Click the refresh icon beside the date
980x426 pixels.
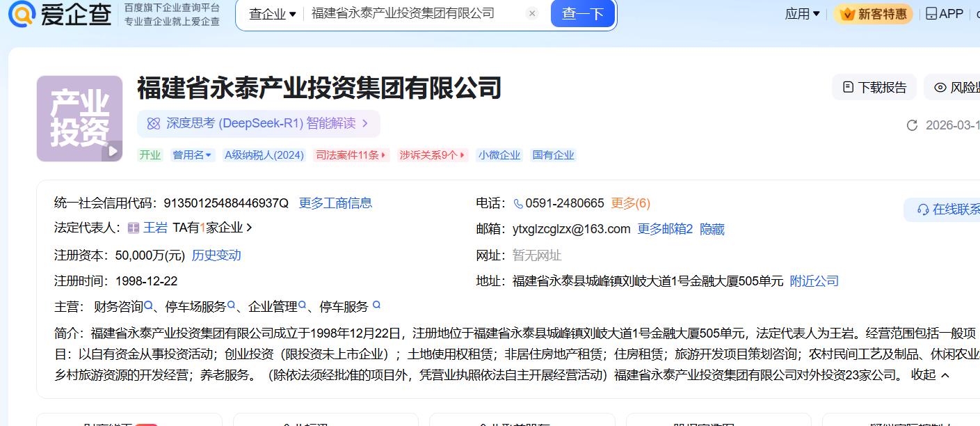pyautogui.click(x=912, y=125)
